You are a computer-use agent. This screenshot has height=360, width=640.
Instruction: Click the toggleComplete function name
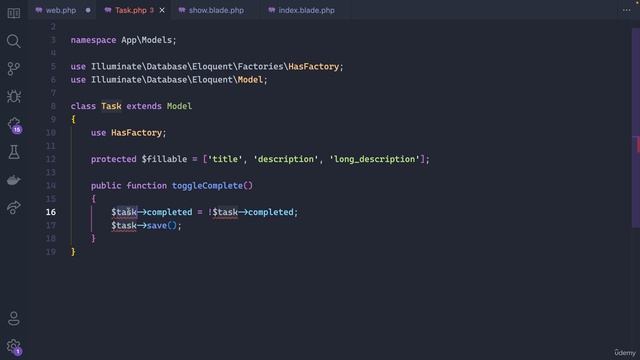[x=207, y=186]
